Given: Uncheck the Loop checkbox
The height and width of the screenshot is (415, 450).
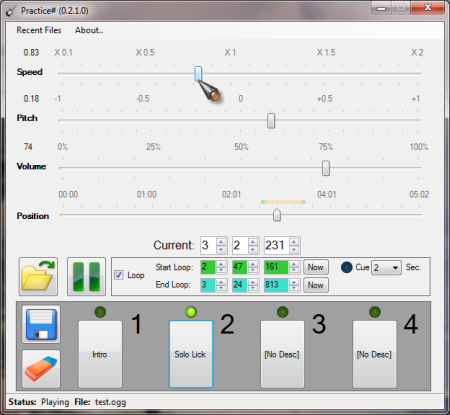Looking at the screenshot, I should click(x=119, y=275).
